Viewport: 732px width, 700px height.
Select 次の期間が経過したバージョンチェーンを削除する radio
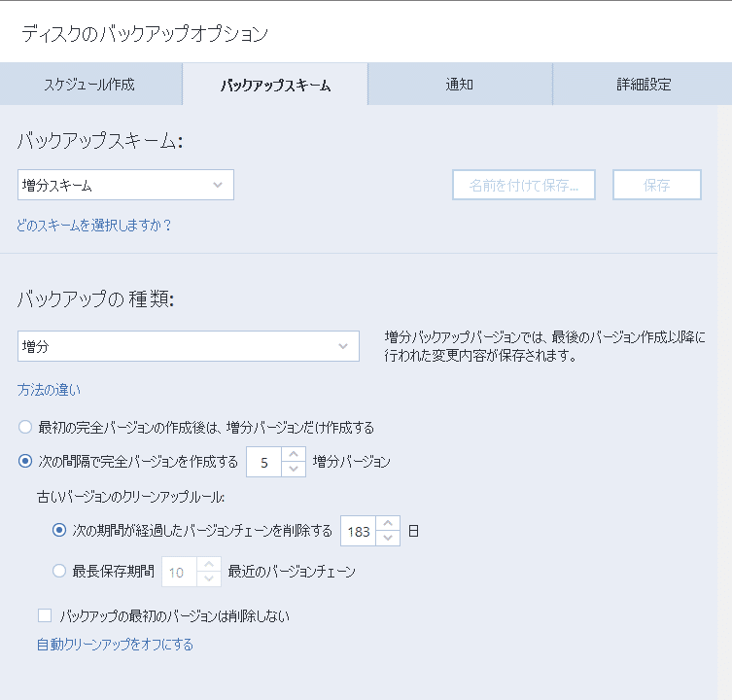pyautogui.click(x=59, y=531)
